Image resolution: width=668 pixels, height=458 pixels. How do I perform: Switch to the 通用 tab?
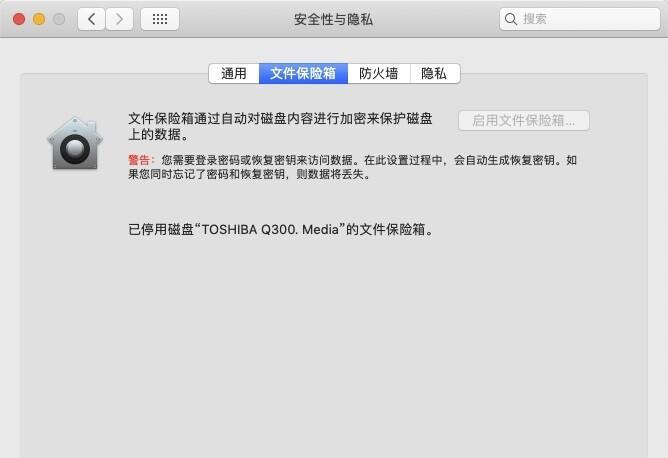[234, 73]
